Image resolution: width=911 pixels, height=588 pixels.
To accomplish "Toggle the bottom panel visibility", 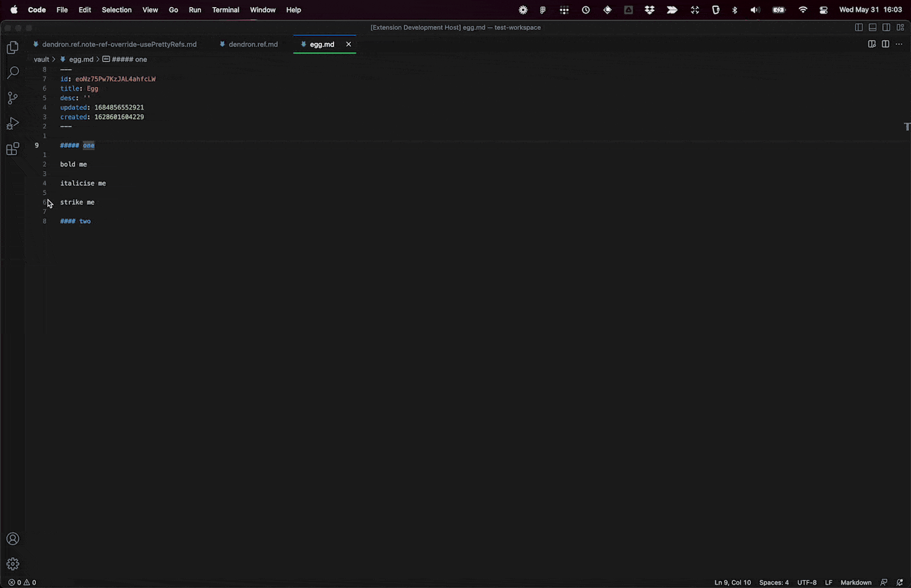I will pyautogui.click(x=873, y=27).
